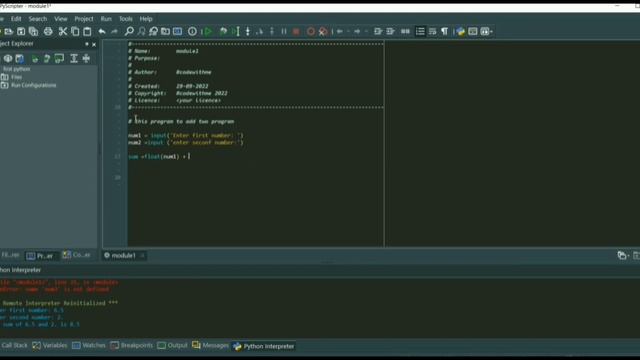Click the Find Next icon
640x360 pixels.
(141, 31)
